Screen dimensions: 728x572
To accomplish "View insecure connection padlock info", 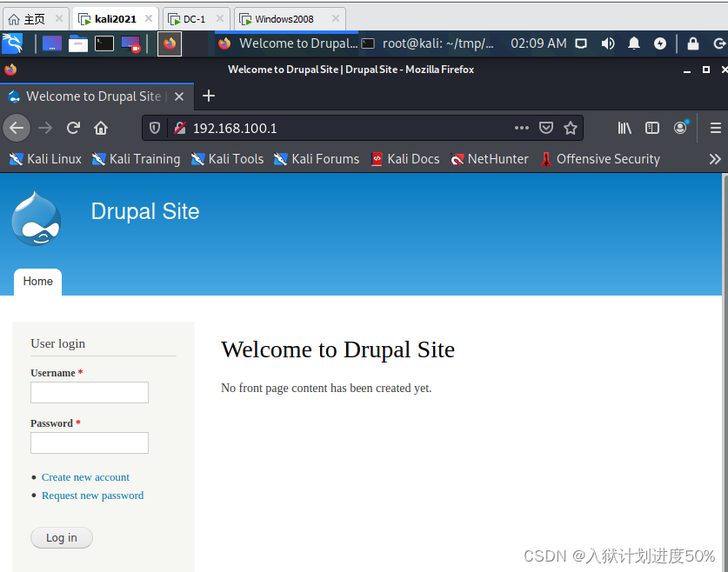I will 180,128.
